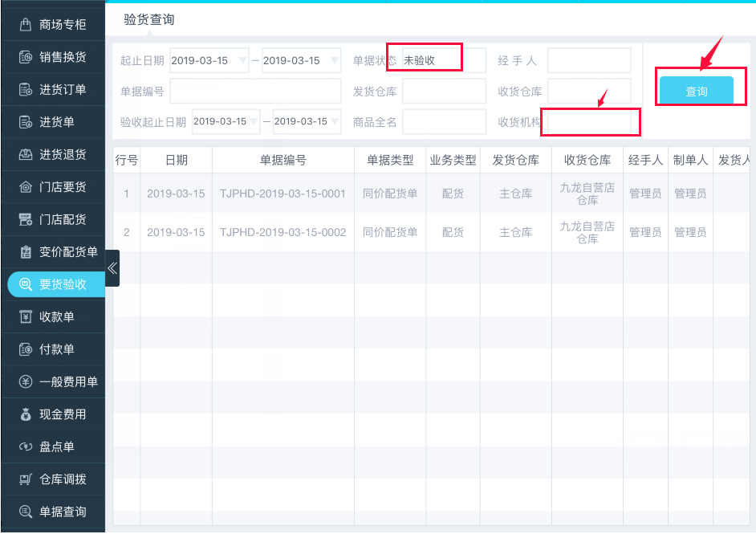Image resolution: width=756 pixels, height=534 pixels.
Task: Click the 盘点单 sidebar icon
Action: (x=26, y=446)
